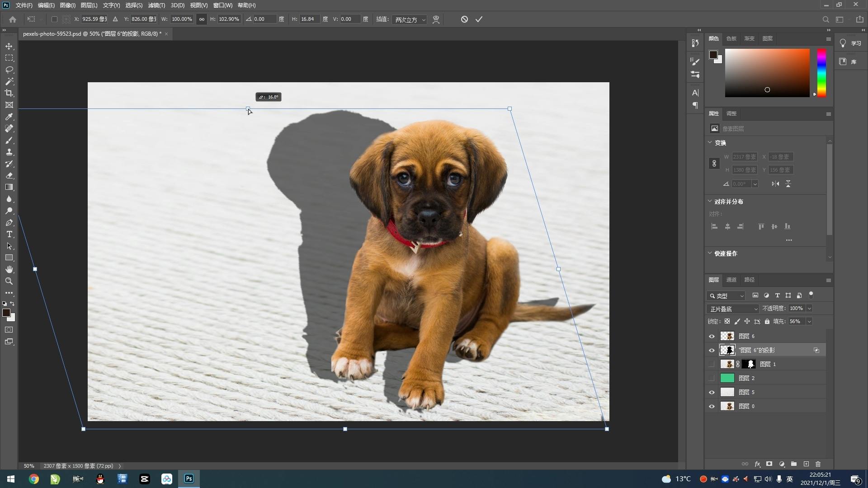Click the opacity 100% input field
Viewport: 868px width, 488px height.
[x=796, y=308]
